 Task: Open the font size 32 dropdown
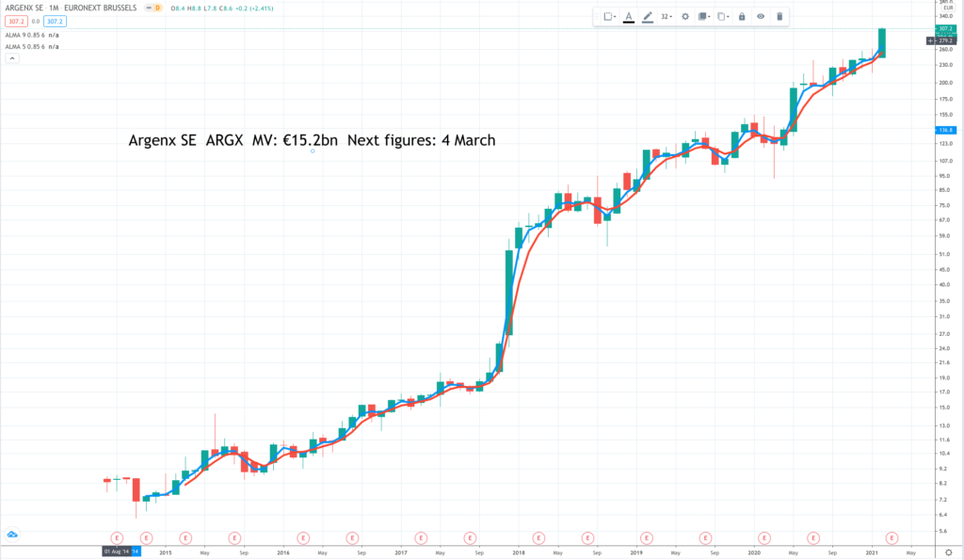coord(667,17)
